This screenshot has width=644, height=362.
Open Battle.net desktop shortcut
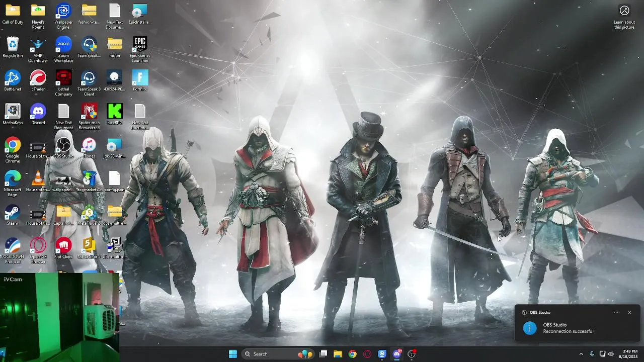pyautogui.click(x=13, y=81)
